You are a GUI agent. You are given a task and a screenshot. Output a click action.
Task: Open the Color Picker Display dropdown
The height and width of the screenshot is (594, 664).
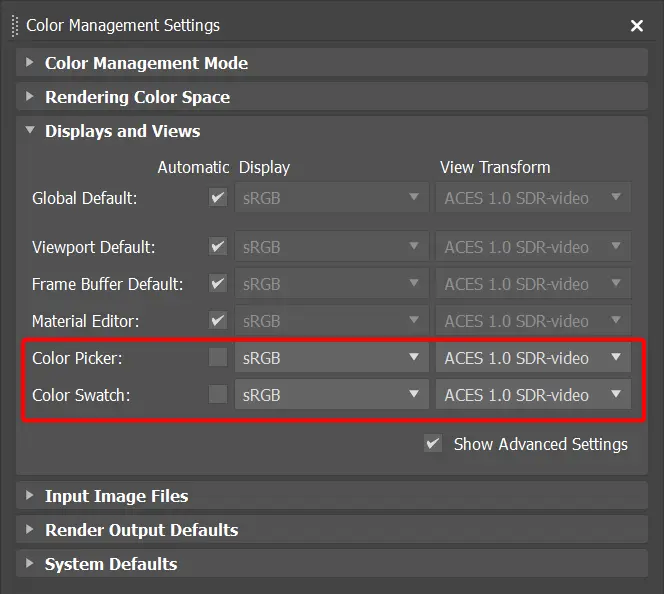332,358
